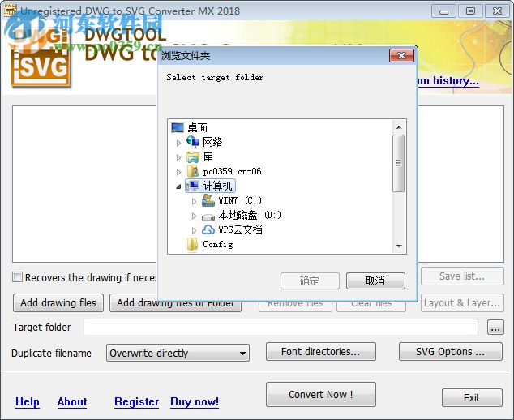This screenshot has height=420, width=514.
Task: Open the About link
Action: click(x=72, y=401)
